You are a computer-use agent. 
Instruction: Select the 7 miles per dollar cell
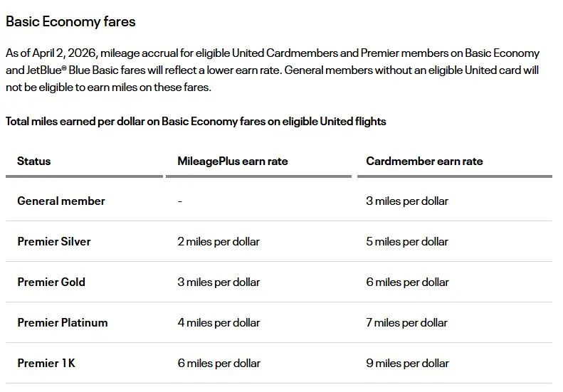[407, 323]
